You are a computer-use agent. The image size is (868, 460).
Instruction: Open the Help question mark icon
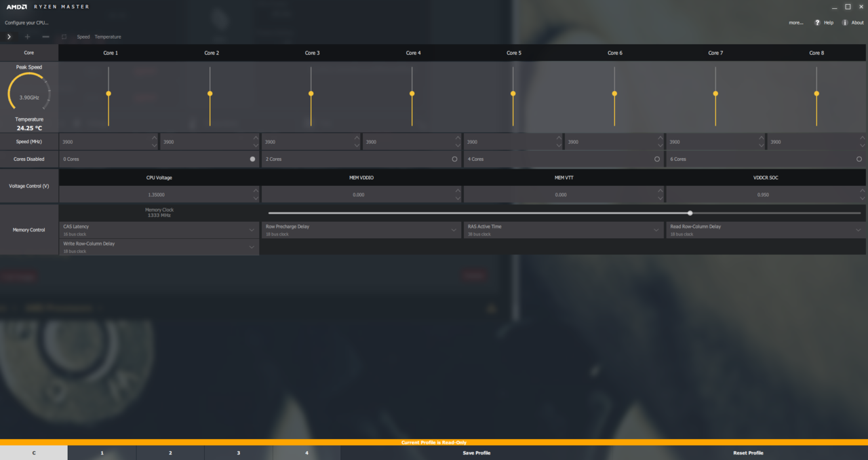click(817, 22)
